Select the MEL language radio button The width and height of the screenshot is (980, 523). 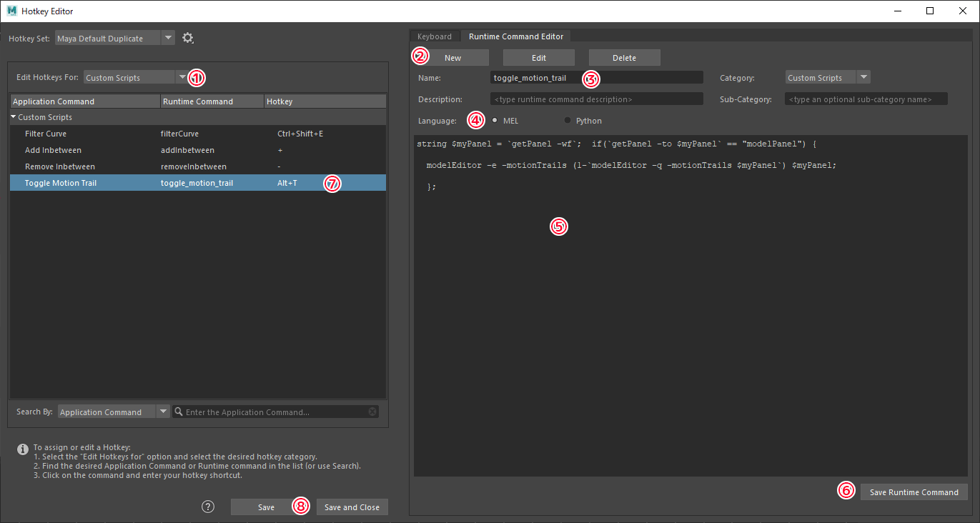tap(495, 120)
